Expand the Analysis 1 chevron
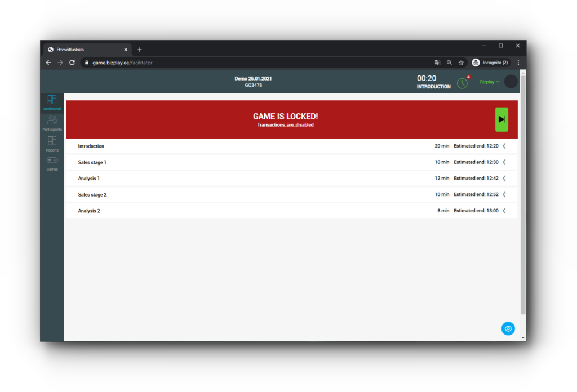This screenshot has height=392, width=577. click(x=504, y=179)
